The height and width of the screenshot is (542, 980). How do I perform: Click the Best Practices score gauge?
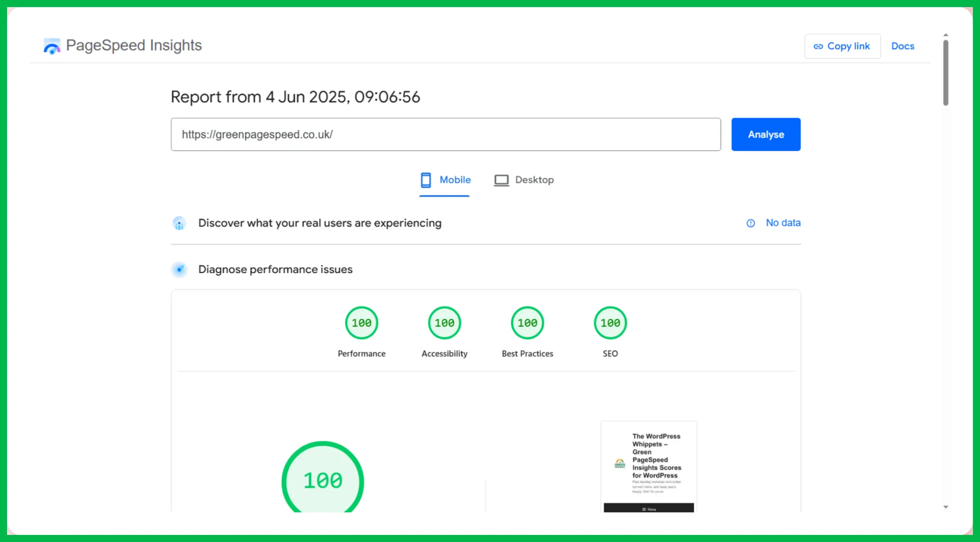[527, 323]
